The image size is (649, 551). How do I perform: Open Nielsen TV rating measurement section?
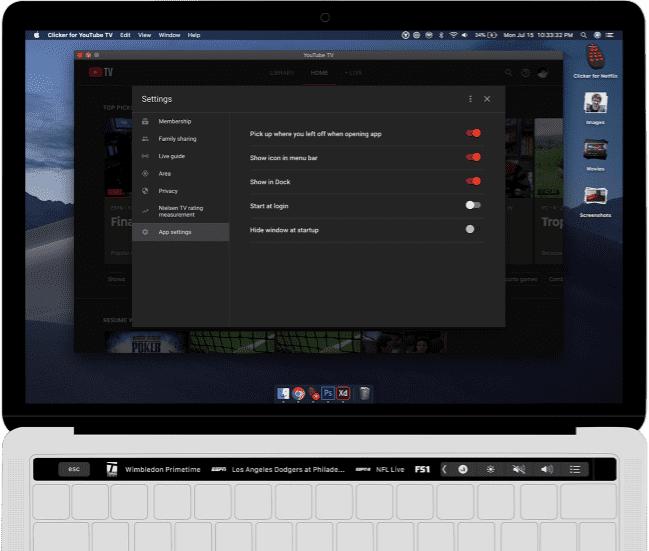click(181, 211)
